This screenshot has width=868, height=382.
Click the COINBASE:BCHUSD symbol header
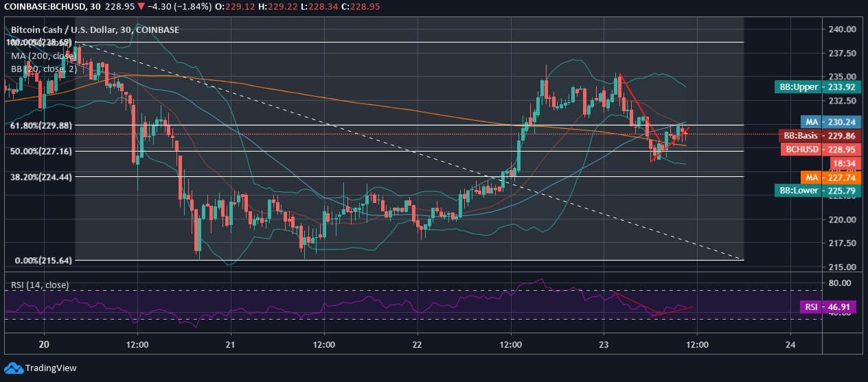pos(43,7)
